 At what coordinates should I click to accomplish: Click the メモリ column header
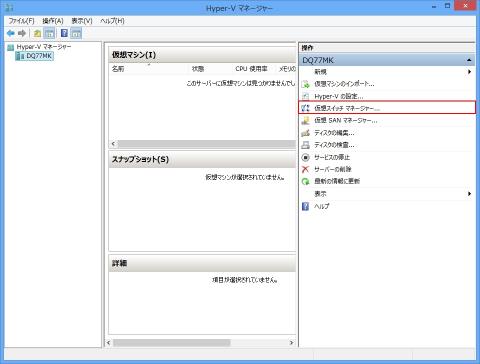point(287,69)
